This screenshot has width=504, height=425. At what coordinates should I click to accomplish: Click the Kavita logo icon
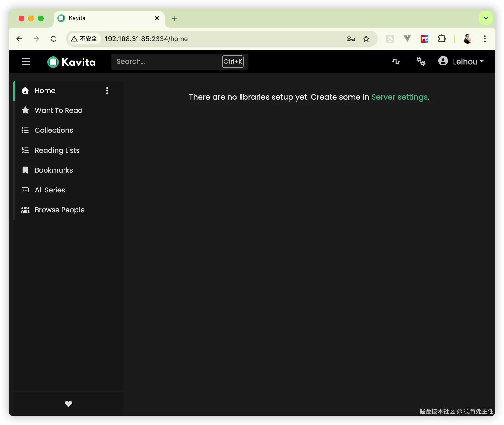pyautogui.click(x=53, y=62)
